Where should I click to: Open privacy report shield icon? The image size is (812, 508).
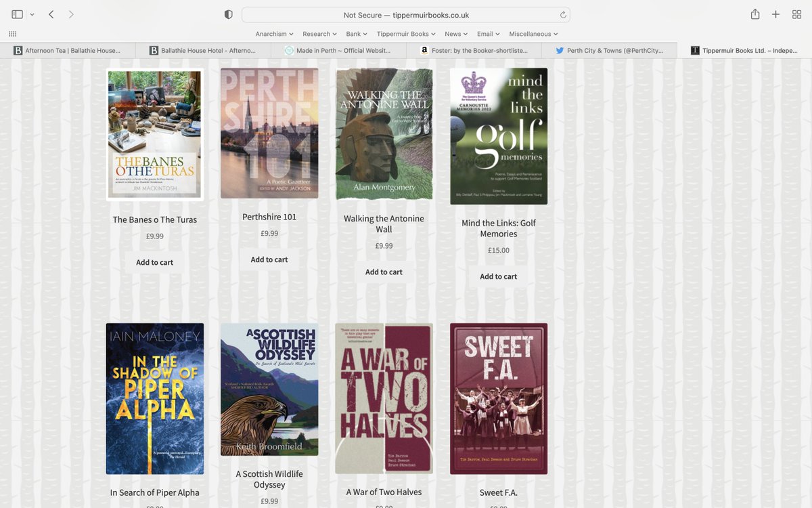pyautogui.click(x=229, y=15)
